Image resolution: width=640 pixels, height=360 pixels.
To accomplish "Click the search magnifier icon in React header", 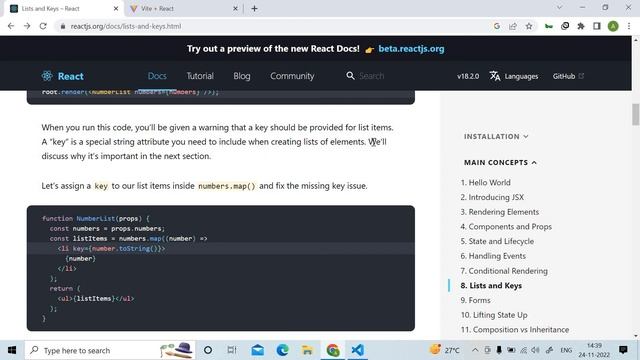I will coord(350,76).
